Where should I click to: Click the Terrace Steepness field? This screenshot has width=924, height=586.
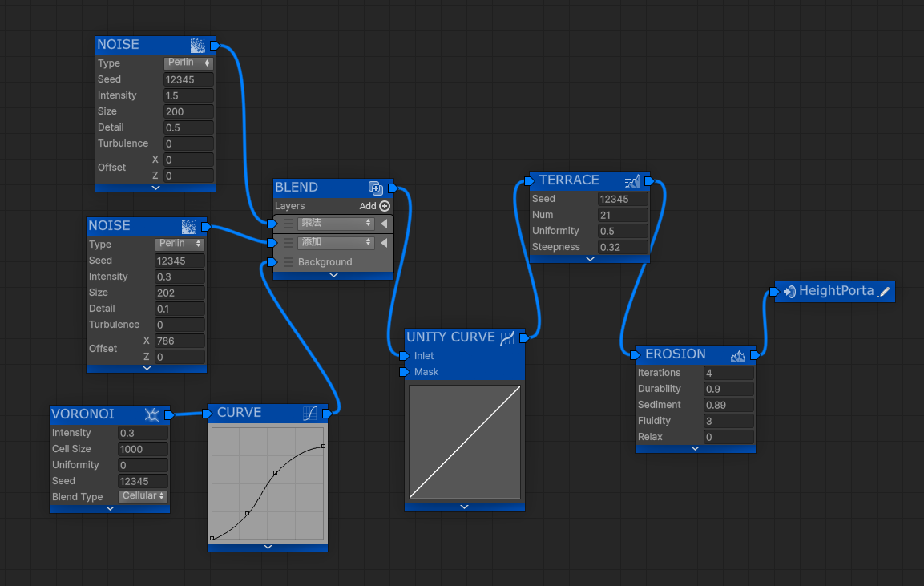[623, 247]
